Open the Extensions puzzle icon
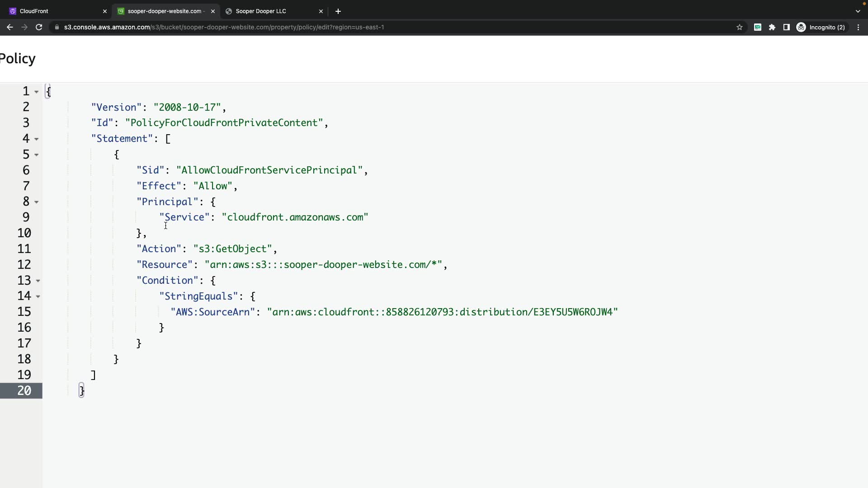The image size is (868, 488). pyautogui.click(x=772, y=27)
